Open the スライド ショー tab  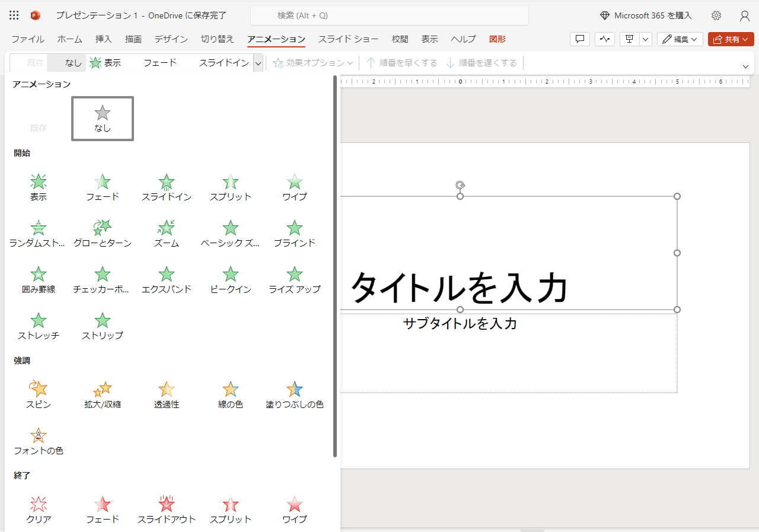click(x=348, y=39)
